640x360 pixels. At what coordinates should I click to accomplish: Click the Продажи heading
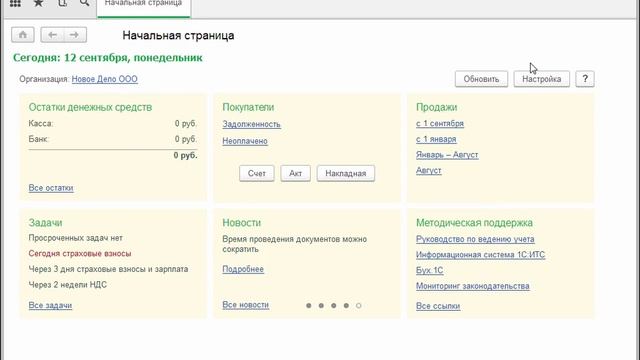(436, 107)
